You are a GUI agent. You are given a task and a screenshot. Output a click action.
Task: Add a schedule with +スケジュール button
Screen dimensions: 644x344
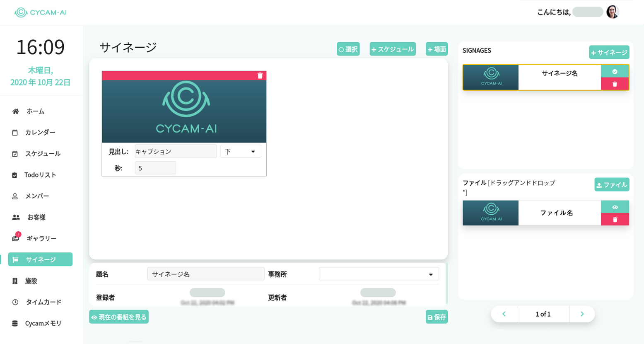tap(393, 49)
